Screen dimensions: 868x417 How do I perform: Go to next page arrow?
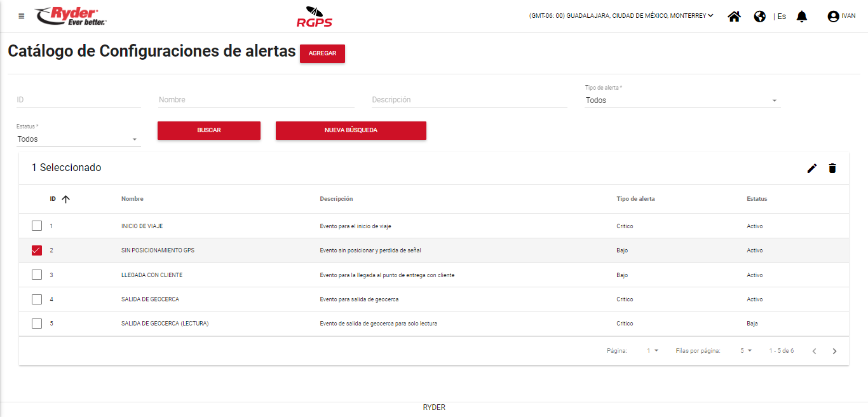835,351
